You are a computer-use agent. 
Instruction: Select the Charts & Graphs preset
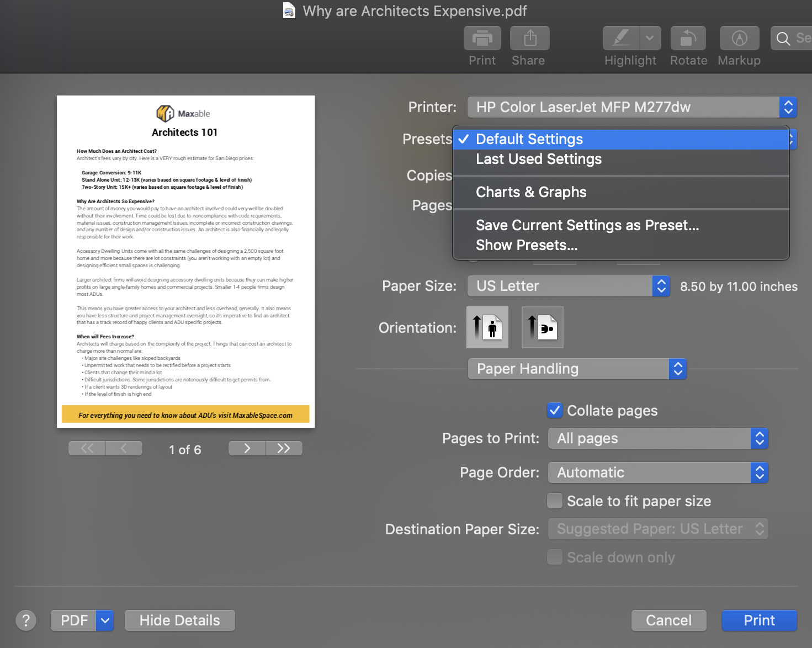(621, 192)
